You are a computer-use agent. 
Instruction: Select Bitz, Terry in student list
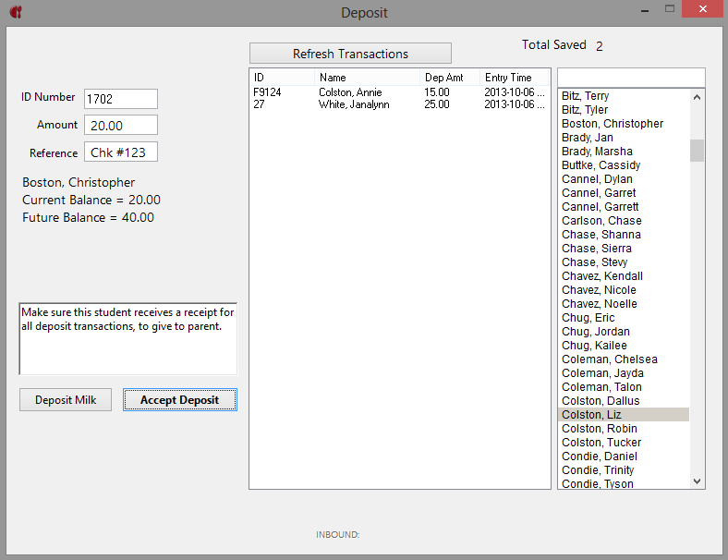coord(623,96)
